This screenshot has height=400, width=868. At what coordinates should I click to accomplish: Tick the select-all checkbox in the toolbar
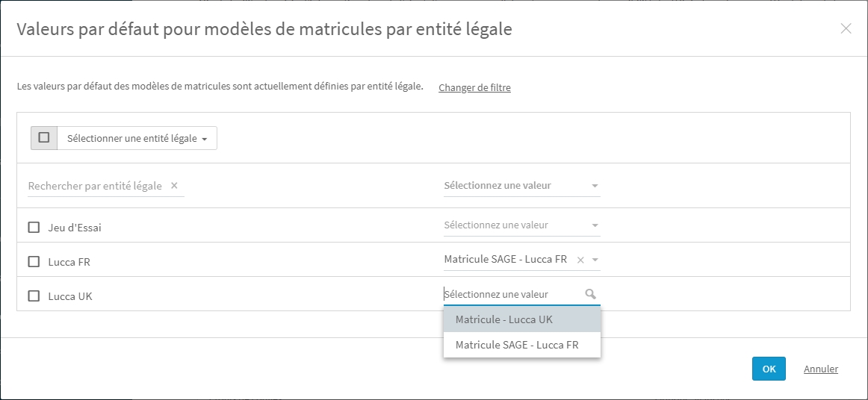[44, 138]
